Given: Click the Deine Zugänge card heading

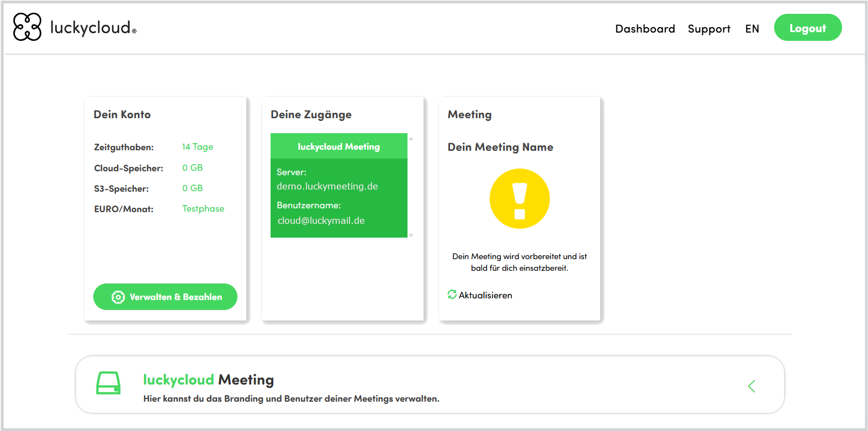Looking at the screenshot, I should pyautogui.click(x=311, y=114).
